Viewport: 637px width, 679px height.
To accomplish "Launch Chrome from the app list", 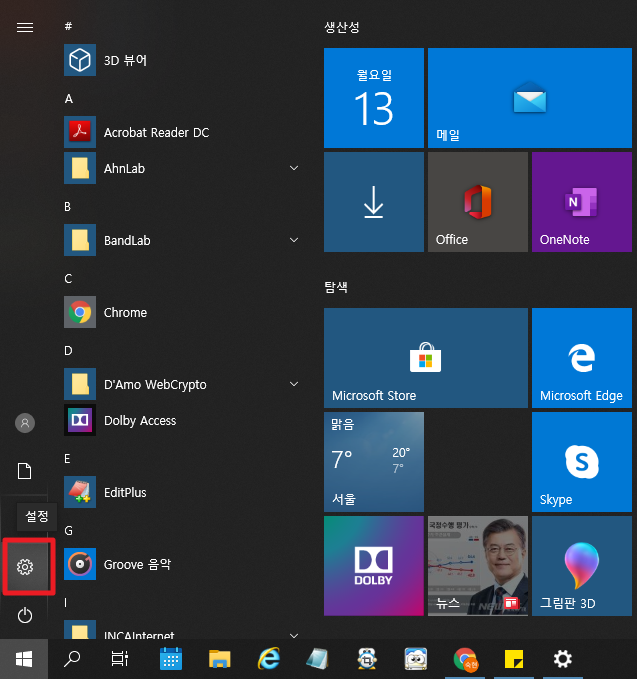I will tap(182, 312).
